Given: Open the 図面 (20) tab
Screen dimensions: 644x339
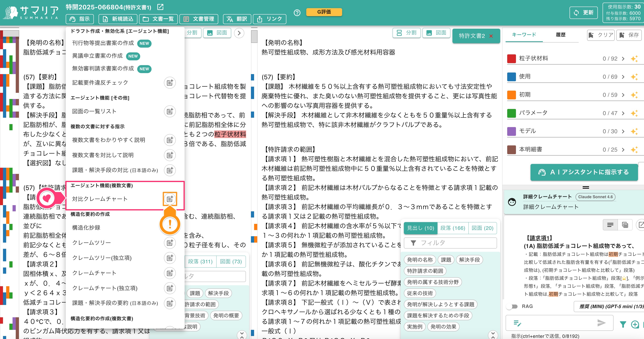Looking at the screenshot, I should 483,228.
